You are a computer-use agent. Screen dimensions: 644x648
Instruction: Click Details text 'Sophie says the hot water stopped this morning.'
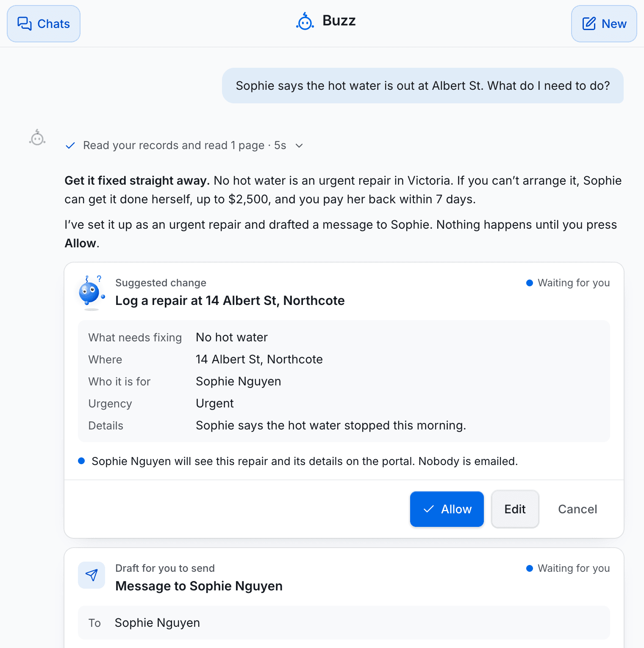(x=331, y=425)
